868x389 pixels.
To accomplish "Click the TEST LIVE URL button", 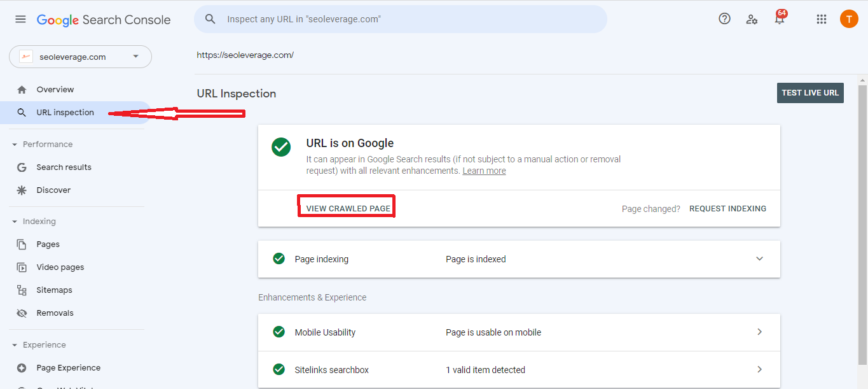I will [x=810, y=93].
